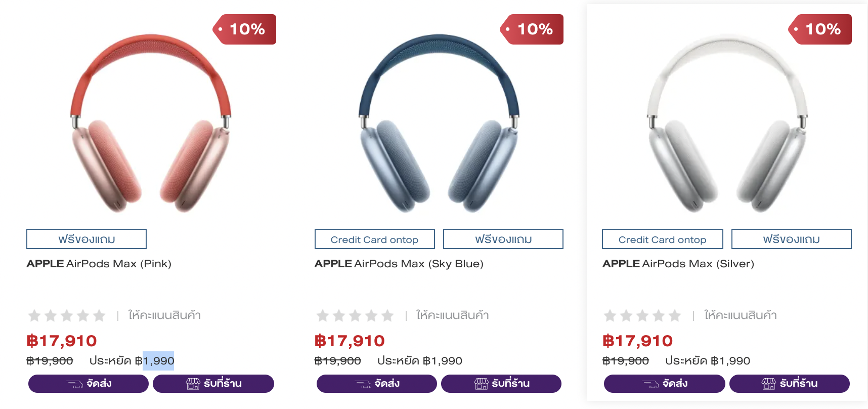Choose store pickup (รับที่ร้าน) for Silver AirPods Max
The width and height of the screenshot is (868, 409).
(x=789, y=384)
